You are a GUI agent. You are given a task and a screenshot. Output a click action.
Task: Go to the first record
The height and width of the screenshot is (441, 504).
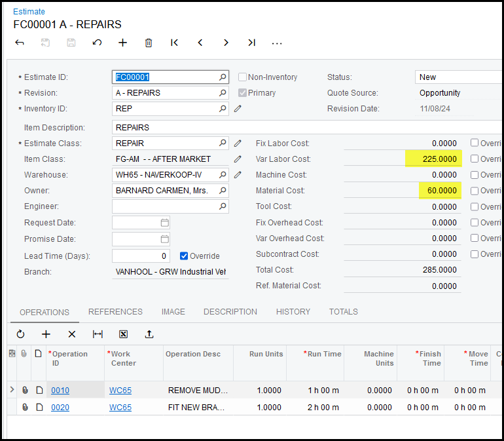(x=174, y=43)
